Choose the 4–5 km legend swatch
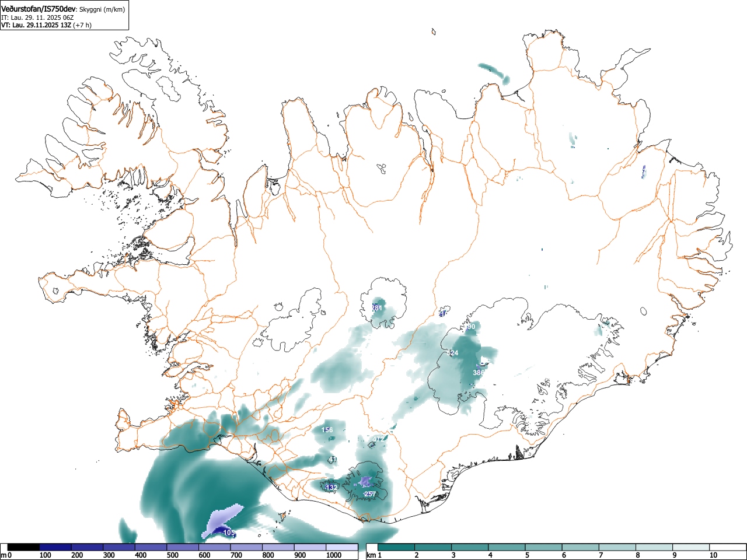 point(507,547)
